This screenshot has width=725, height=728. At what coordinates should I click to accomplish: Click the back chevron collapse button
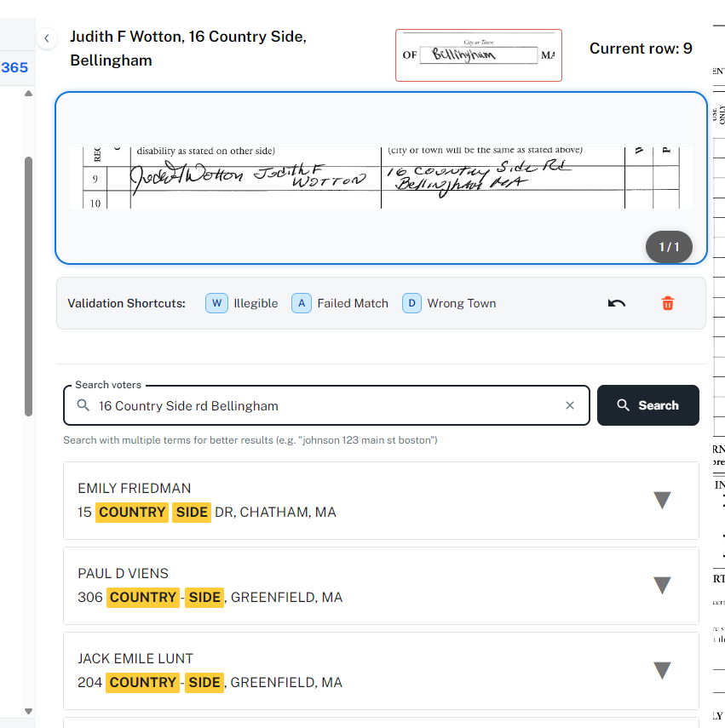coord(48,38)
